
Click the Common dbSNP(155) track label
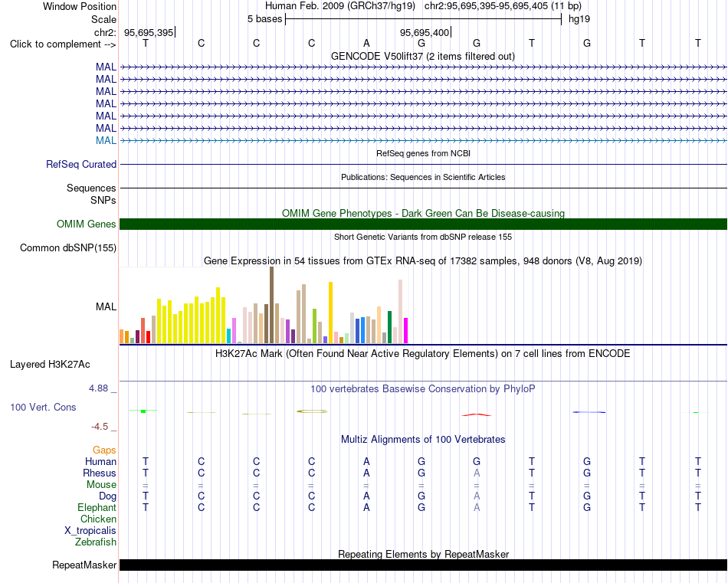(68, 248)
